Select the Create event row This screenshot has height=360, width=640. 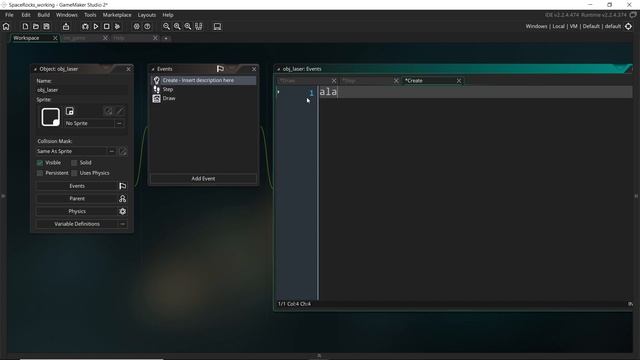click(x=204, y=80)
